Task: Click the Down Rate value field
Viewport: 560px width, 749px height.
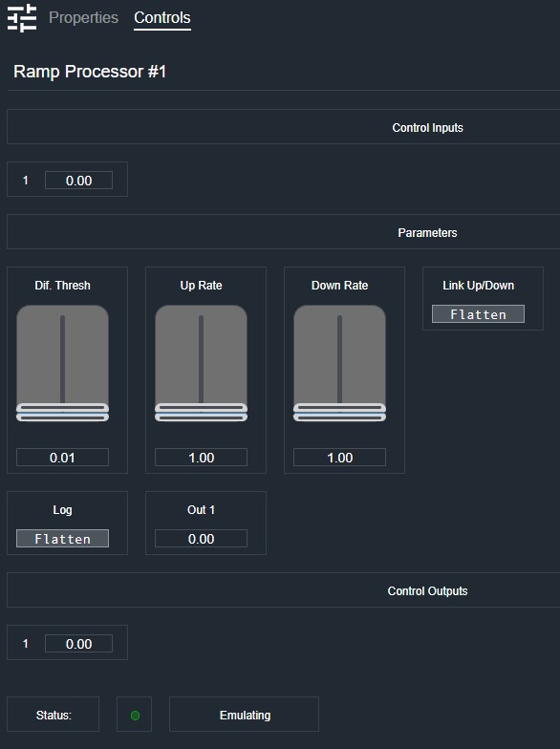Action: pyautogui.click(x=340, y=458)
